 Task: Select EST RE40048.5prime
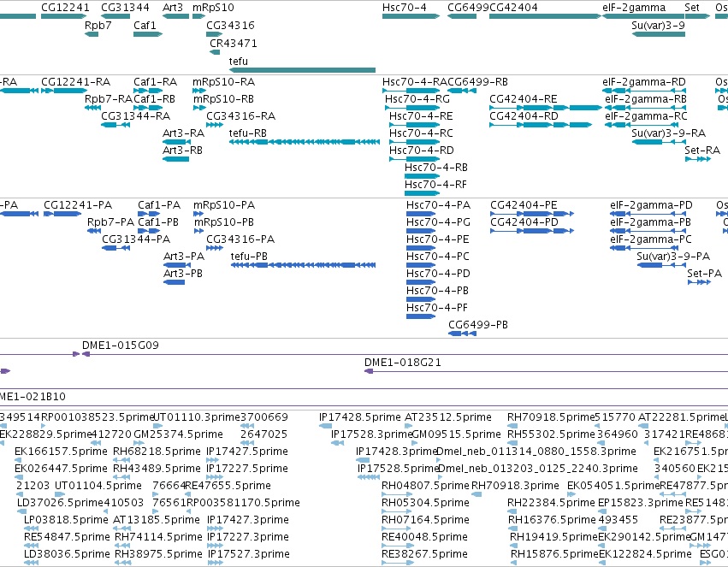[398, 546]
